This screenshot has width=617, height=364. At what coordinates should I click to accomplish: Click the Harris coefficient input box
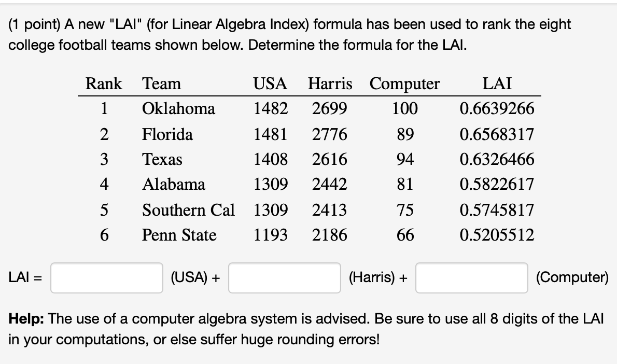point(284,277)
